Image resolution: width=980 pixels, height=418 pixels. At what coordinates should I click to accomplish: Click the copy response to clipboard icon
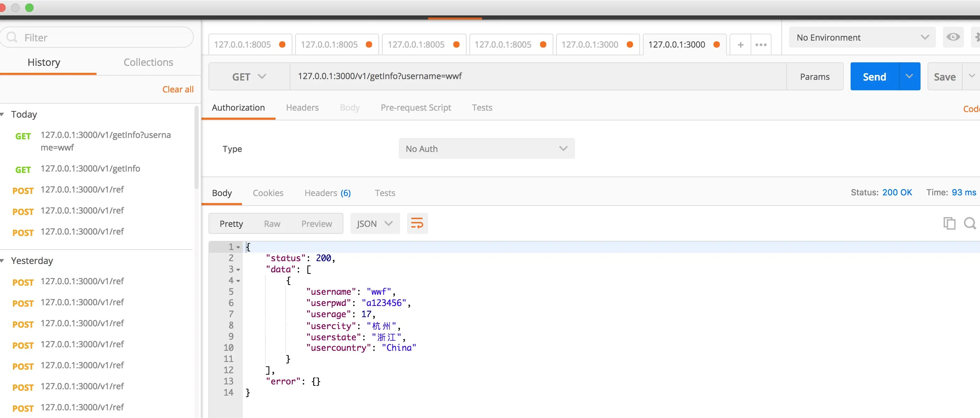pyautogui.click(x=949, y=223)
